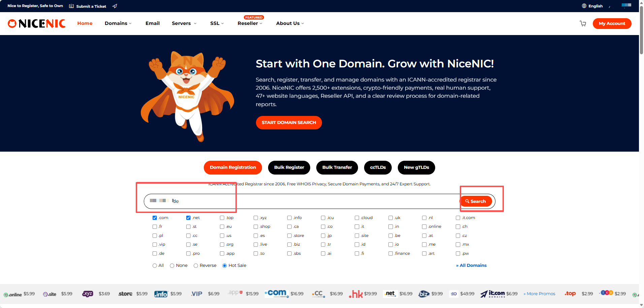Switch to the Domain Registration tab
The height and width of the screenshot is (308, 644).
click(233, 167)
